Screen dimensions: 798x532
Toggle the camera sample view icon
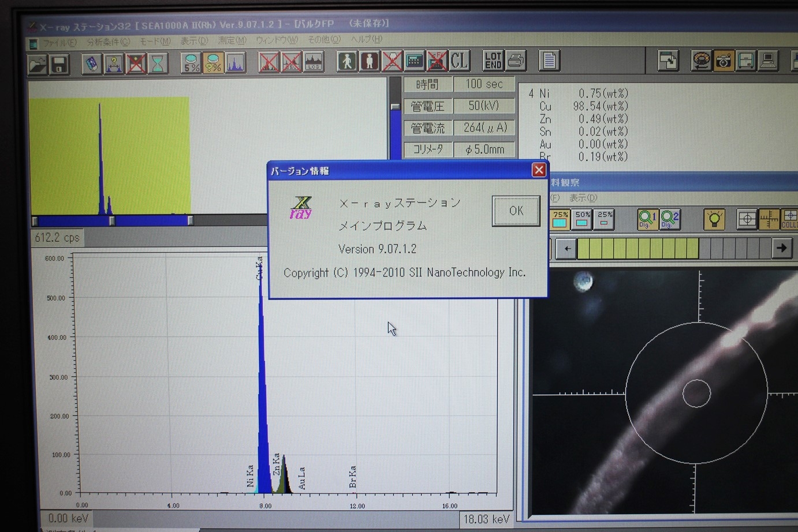(724, 61)
